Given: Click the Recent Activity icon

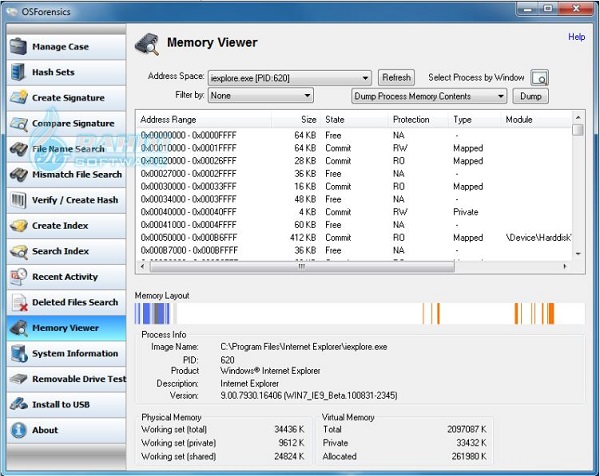Looking at the screenshot, I should coord(18,277).
